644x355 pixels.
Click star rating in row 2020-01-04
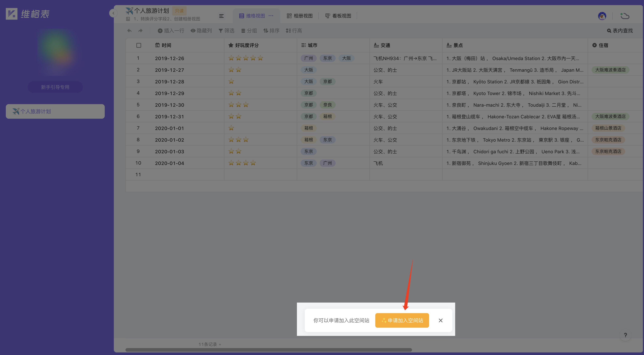(x=242, y=163)
